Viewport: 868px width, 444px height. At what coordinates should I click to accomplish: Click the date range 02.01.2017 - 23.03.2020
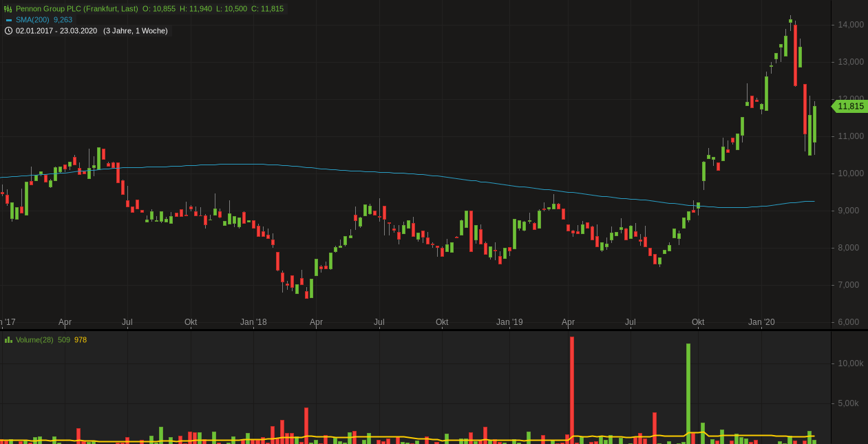[x=56, y=31]
